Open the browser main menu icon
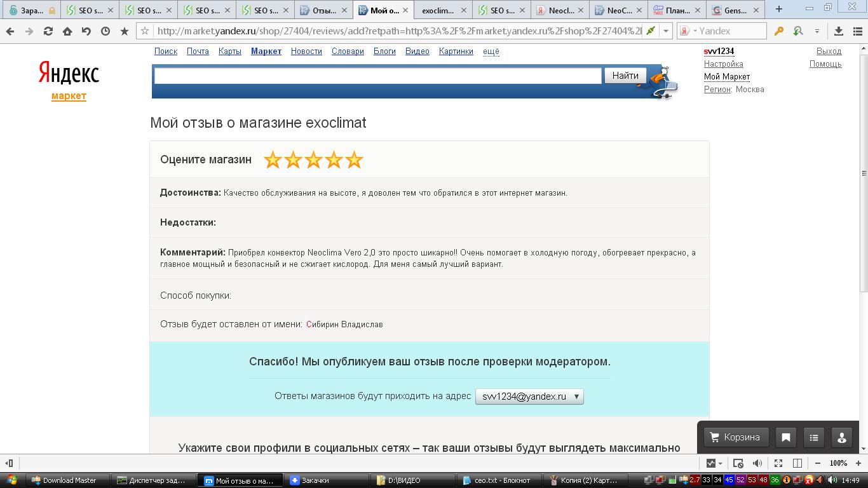868x488 pixels. [857, 31]
